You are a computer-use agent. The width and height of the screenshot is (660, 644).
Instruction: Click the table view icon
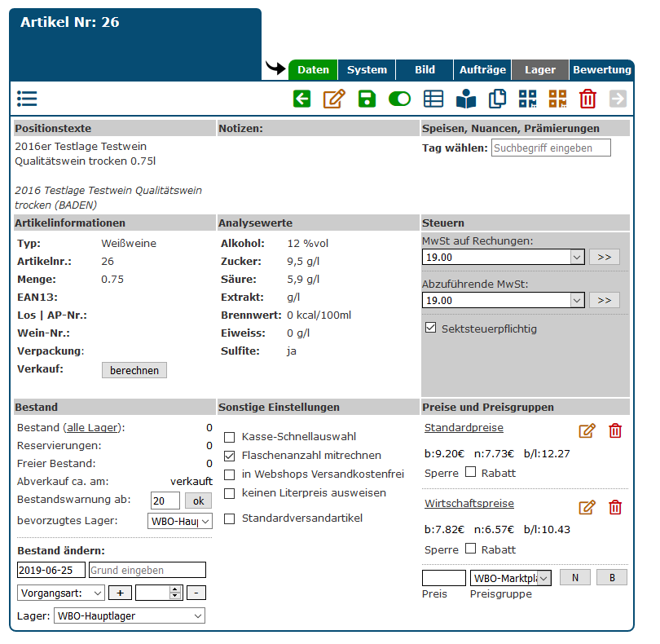pos(433,99)
